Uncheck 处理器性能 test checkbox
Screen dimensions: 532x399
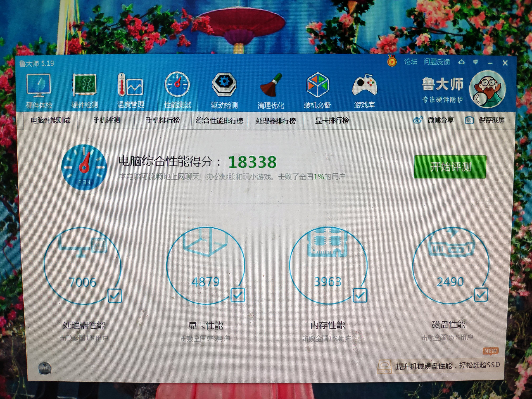115,296
